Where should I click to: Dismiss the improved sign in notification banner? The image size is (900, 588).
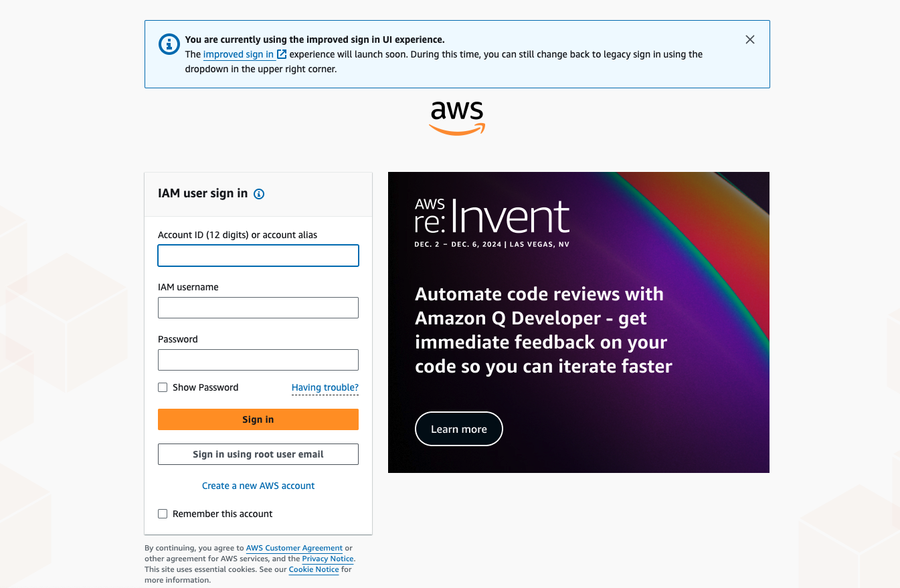coord(750,39)
